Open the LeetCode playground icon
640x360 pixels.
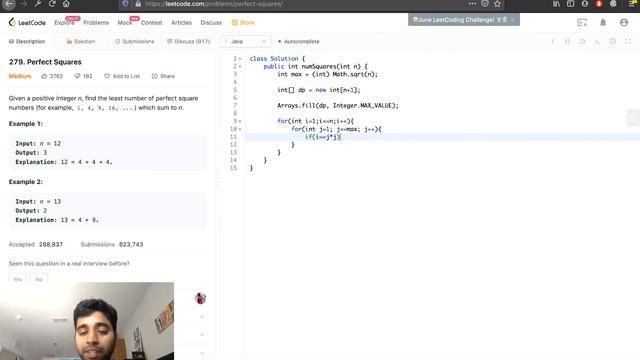pos(582,22)
